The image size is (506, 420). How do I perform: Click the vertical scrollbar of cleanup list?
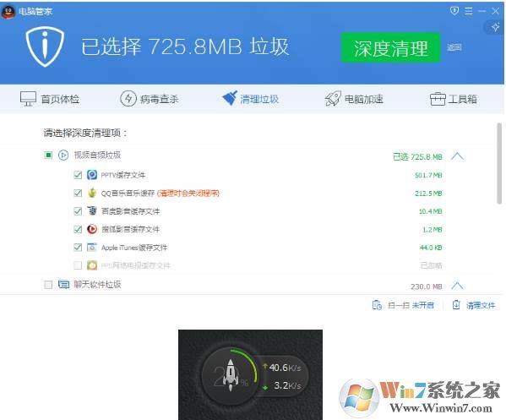coord(499,163)
